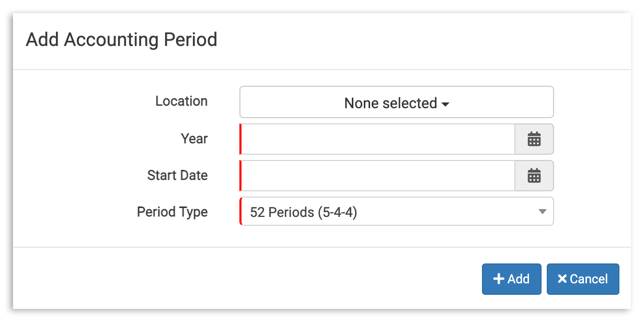Click the dropdown caret on None selected
Screen dimensions: 644x322
click(x=445, y=105)
